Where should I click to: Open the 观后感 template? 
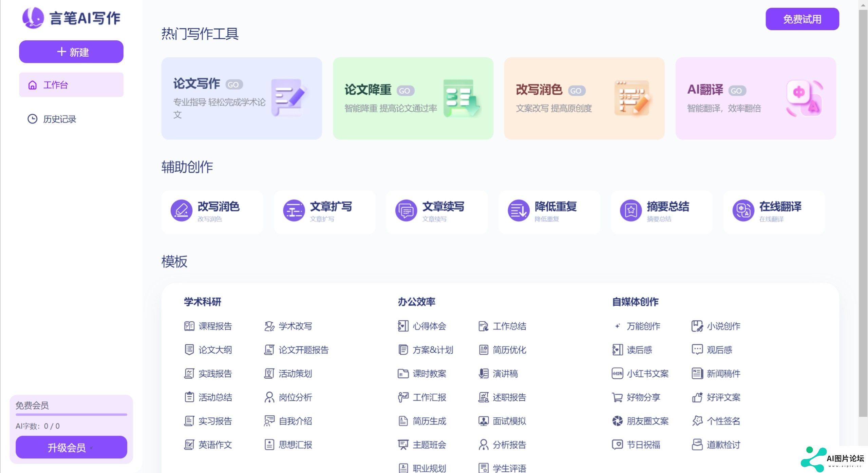(712, 350)
